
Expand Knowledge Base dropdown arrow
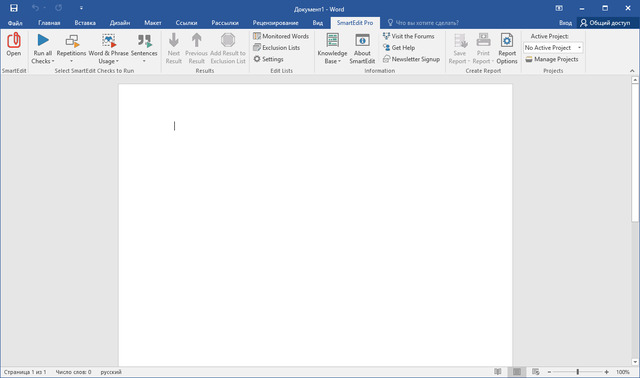coord(339,61)
